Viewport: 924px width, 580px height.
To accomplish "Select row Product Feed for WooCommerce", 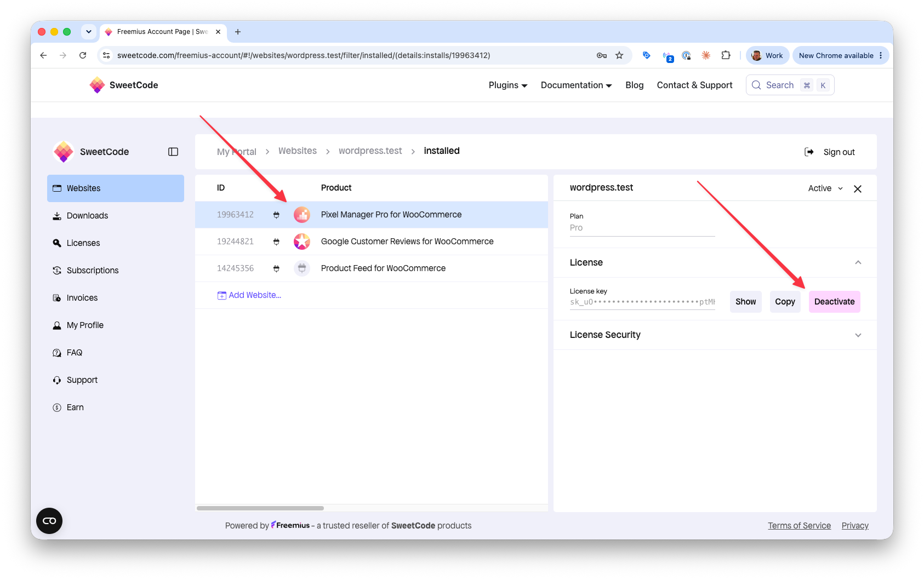I will [x=372, y=268].
